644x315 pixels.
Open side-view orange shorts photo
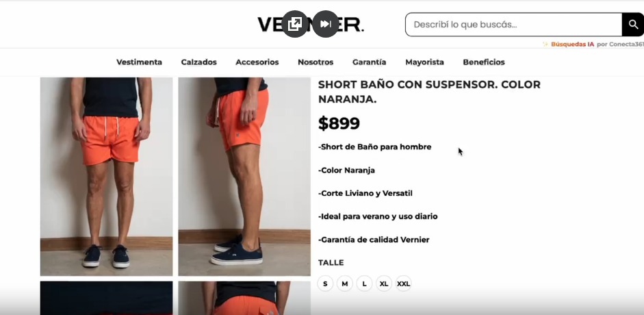coord(244,176)
